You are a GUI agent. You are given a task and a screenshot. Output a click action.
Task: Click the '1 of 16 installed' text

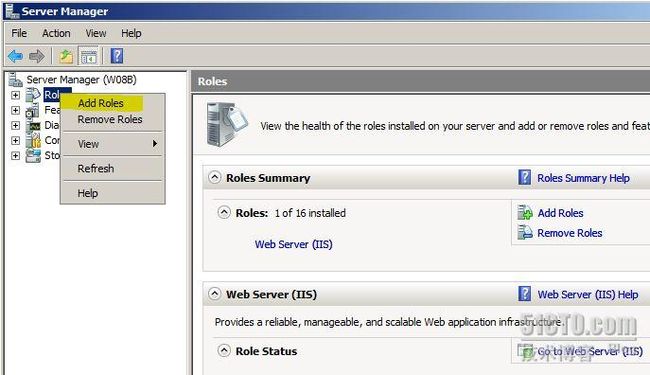point(310,213)
